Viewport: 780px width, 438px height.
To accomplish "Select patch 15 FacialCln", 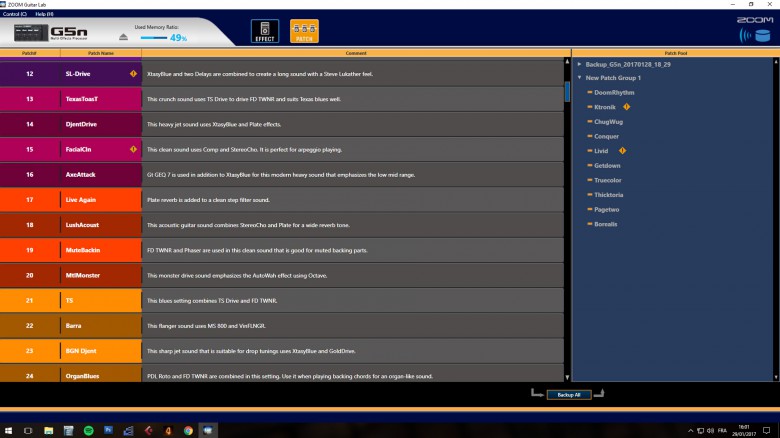I will click(71, 149).
